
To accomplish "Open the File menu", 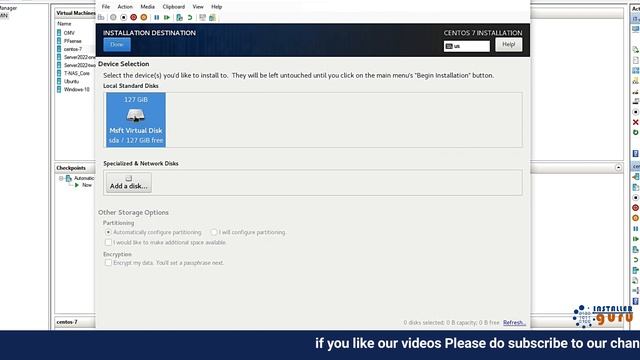I will [x=106, y=7].
